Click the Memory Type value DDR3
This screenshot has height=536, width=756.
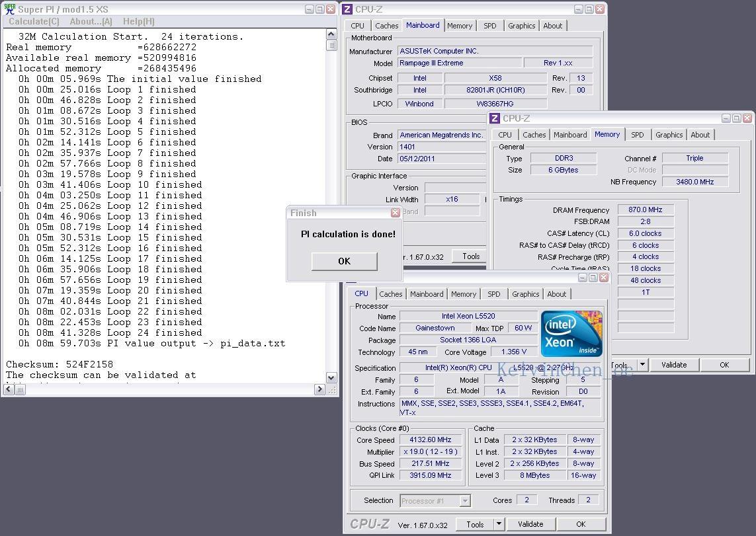[564, 158]
